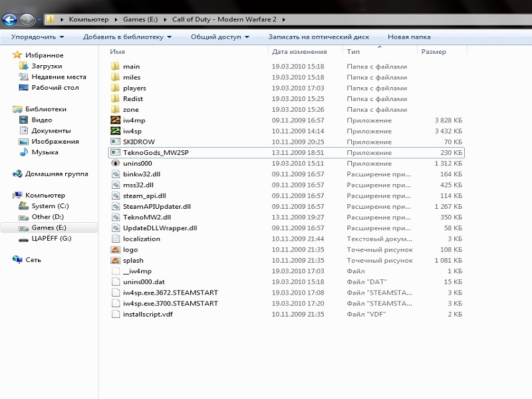
Task: Select the iw4sp.exe.3672.STEAMSTART file name
Action: 170,293
